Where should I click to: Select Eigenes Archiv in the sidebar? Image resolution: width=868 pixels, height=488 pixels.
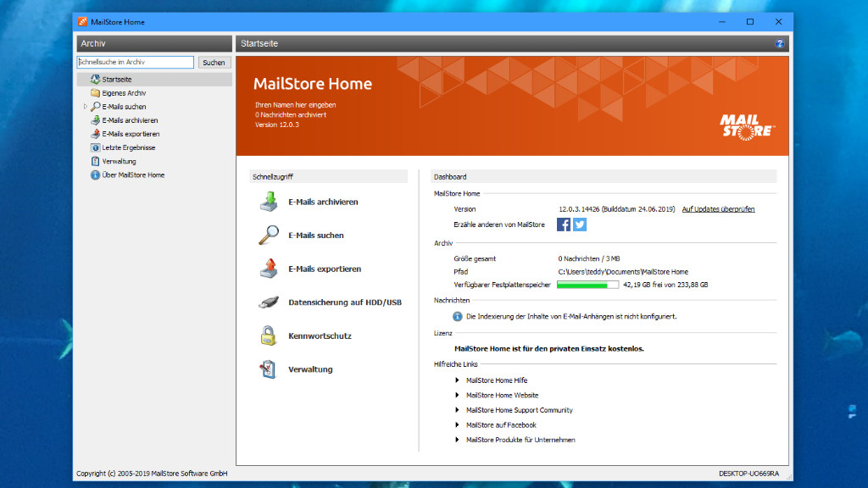click(124, 93)
